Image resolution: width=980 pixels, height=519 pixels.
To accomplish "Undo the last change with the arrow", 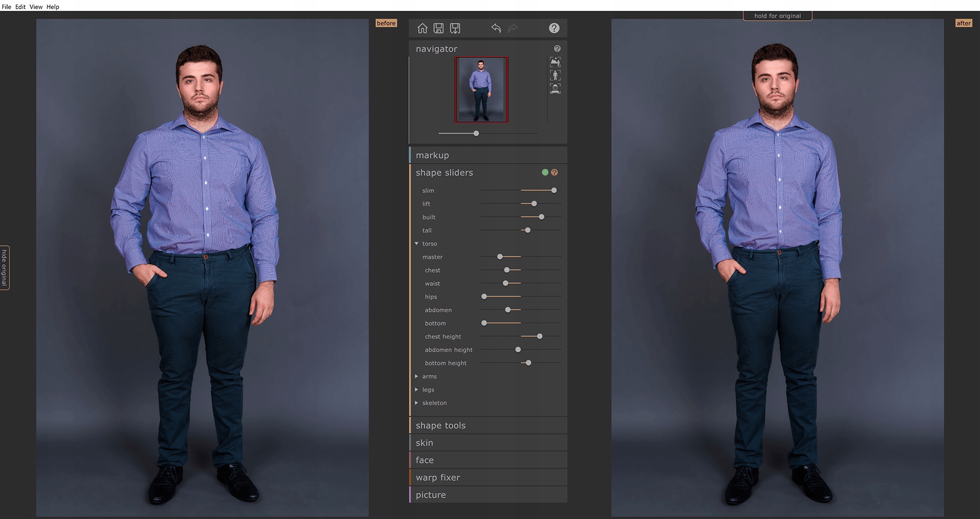I will [x=496, y=28].
